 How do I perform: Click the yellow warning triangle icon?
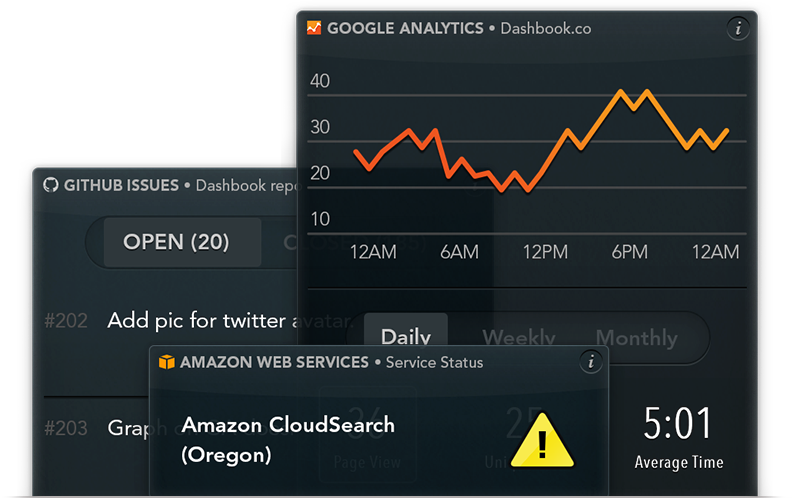pyautogui.click(x=542, y=440)
